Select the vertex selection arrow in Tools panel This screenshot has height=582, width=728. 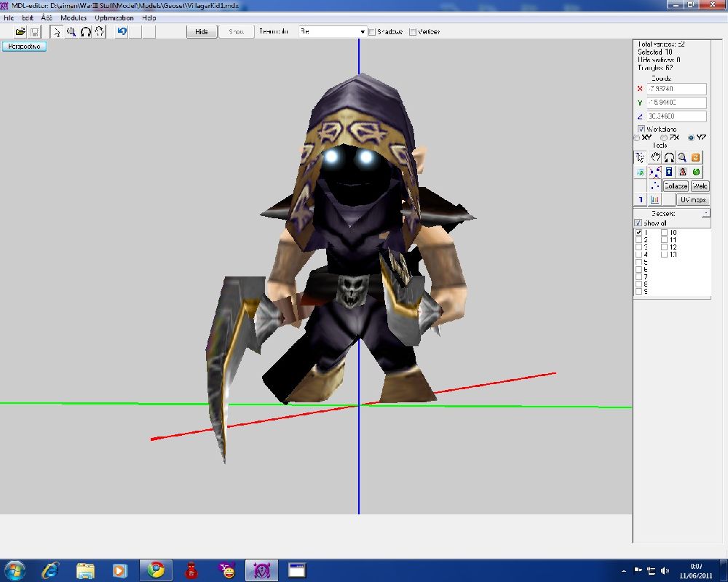640,157
